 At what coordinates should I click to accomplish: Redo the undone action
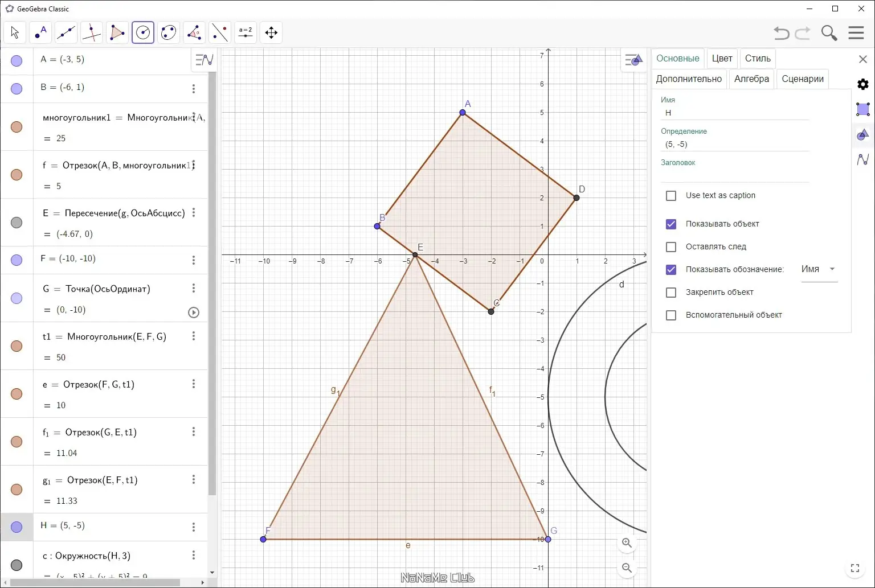[x=803, y=33]
